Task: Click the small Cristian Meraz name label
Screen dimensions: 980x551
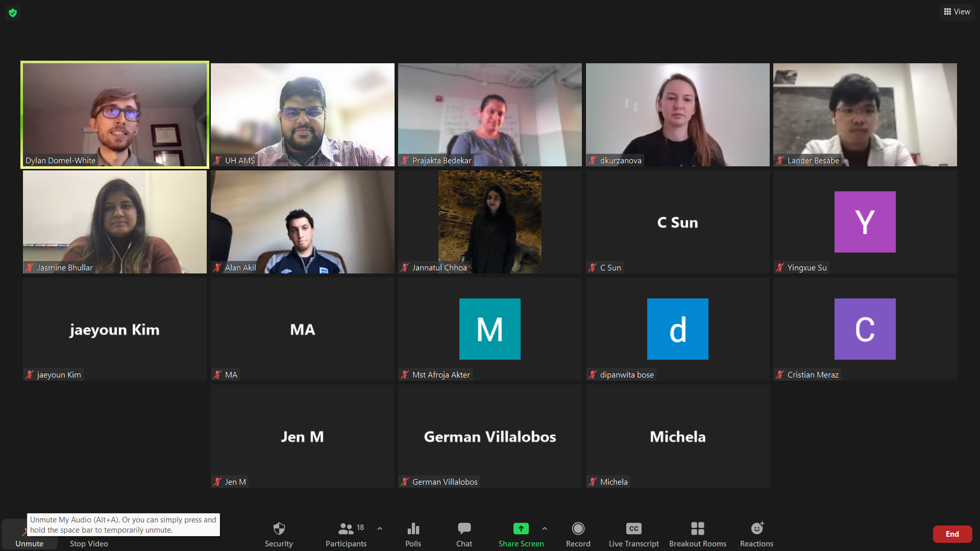Action: [813, 374]
